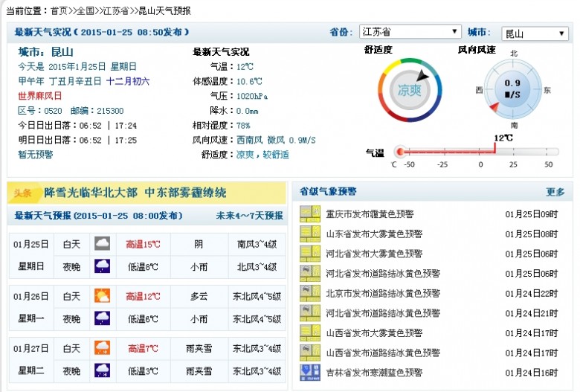The image size is (580, 392).
Task: Click the Shandong heavy fog warning icon
Action: [309, 234]
